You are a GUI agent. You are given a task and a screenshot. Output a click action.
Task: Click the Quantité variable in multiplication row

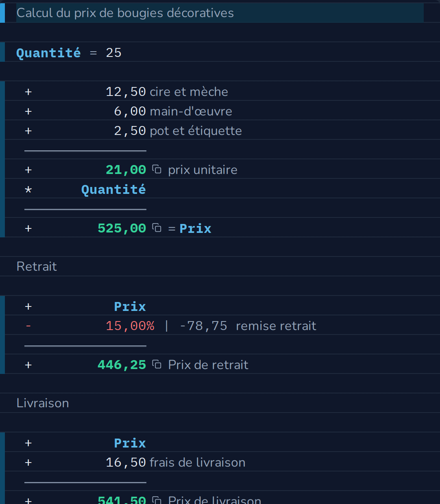pyautogui.click(x=113, y=189)
